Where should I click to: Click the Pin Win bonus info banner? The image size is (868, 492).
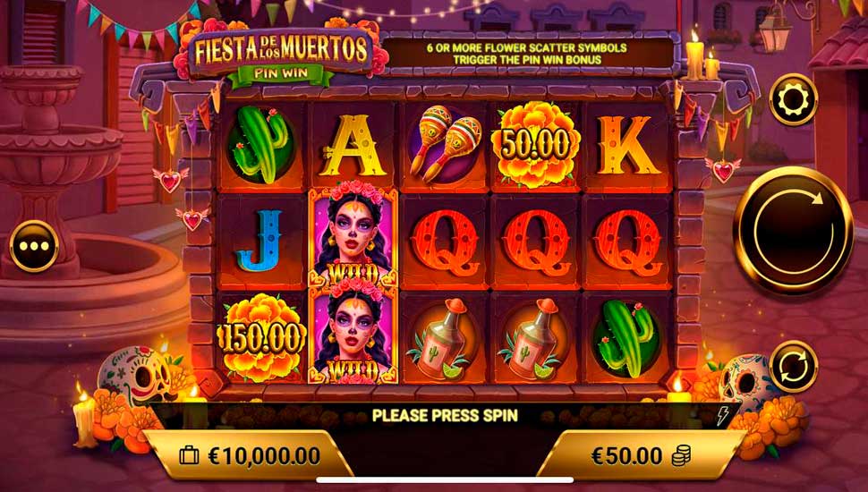[528, 54]
